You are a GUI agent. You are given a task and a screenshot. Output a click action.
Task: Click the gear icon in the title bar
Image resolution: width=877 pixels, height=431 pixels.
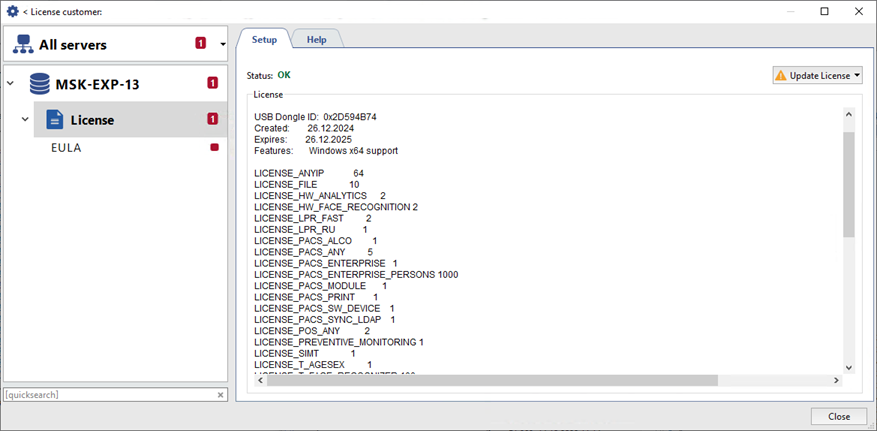(12, 11)
